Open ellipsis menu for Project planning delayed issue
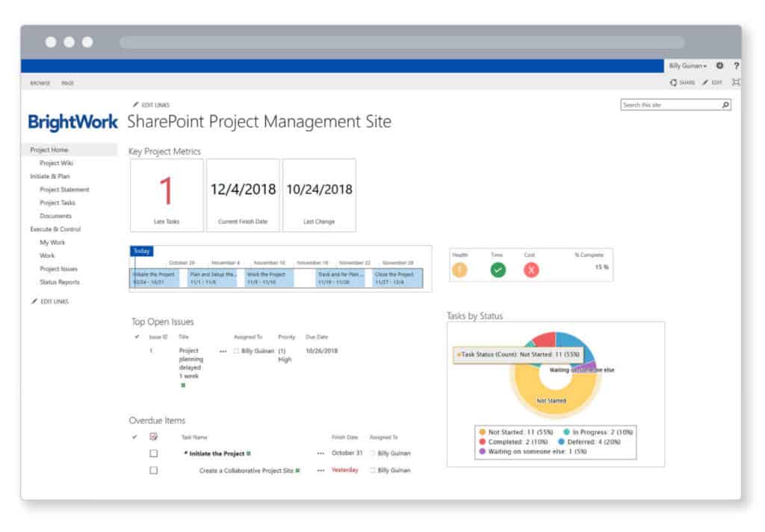The width and height of the screenshot is (765, 532). tap(223, 351)
